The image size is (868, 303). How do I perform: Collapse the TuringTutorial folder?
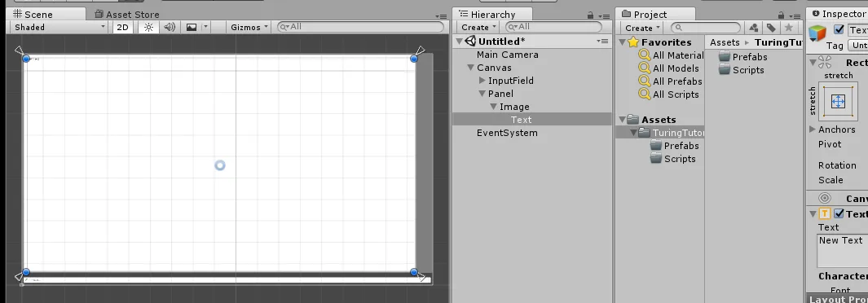click(633, 133)
